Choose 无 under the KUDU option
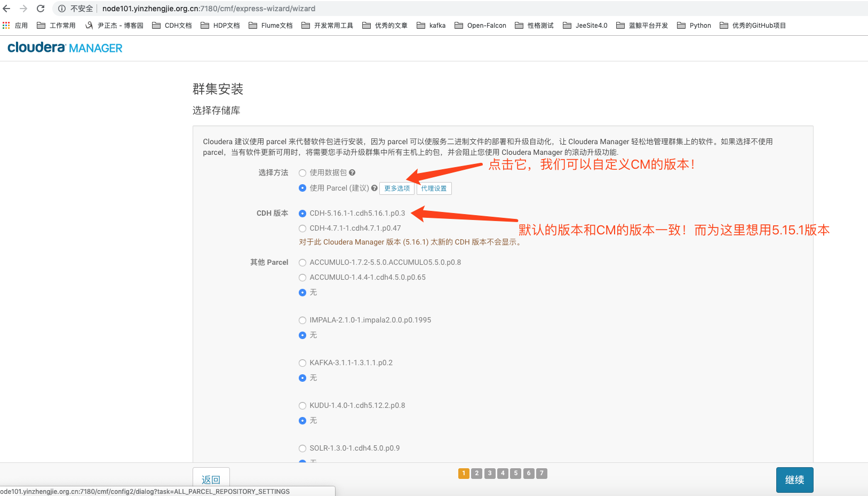Image resolution: width=868 pixels, height=496 pixels. tap(302, 421)
